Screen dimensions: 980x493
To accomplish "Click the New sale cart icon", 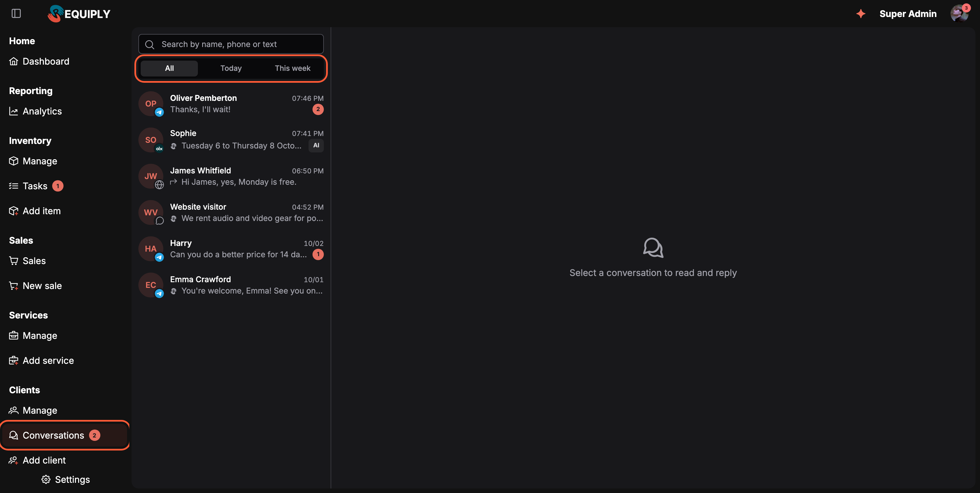I will (14, 286).
